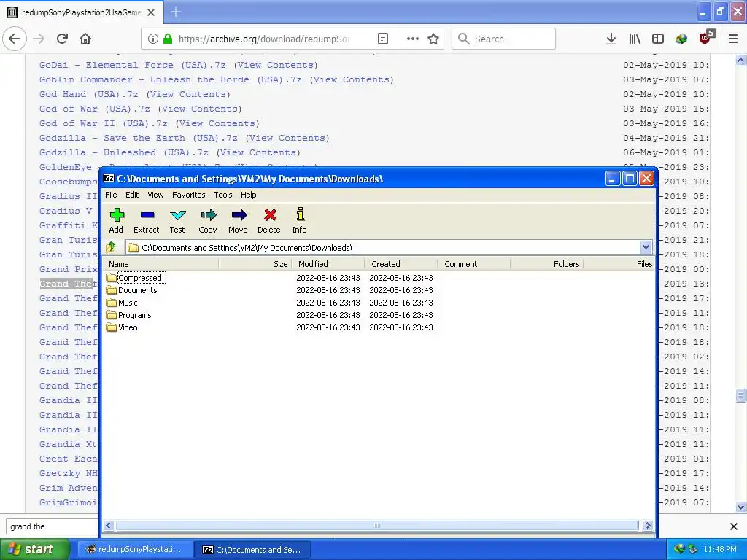Open the Firefox hamburger menu
The image size is (747, 560).
[733, 39]
